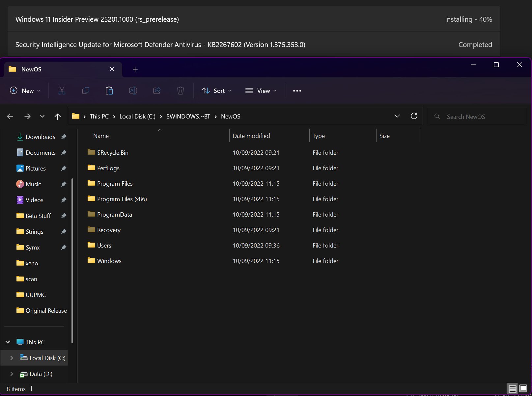Open Music in the navigation pane
The image size is (532, 396).
click(x=33, y=184)
